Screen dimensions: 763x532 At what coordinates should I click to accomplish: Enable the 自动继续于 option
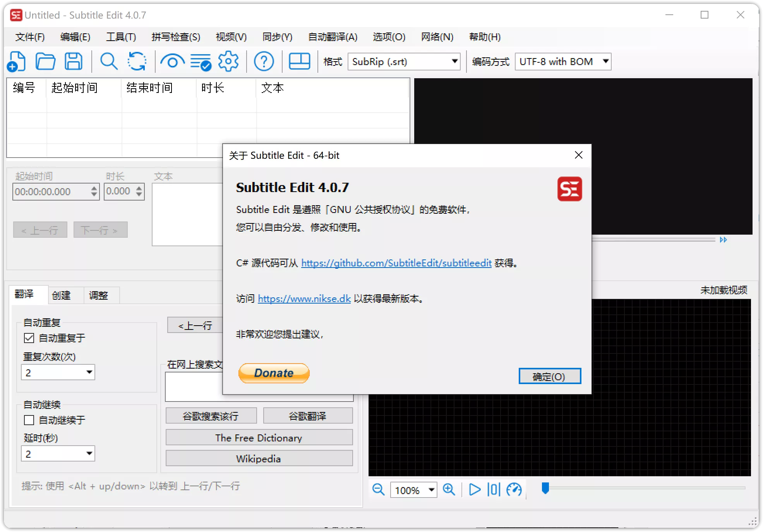[29, 420]
